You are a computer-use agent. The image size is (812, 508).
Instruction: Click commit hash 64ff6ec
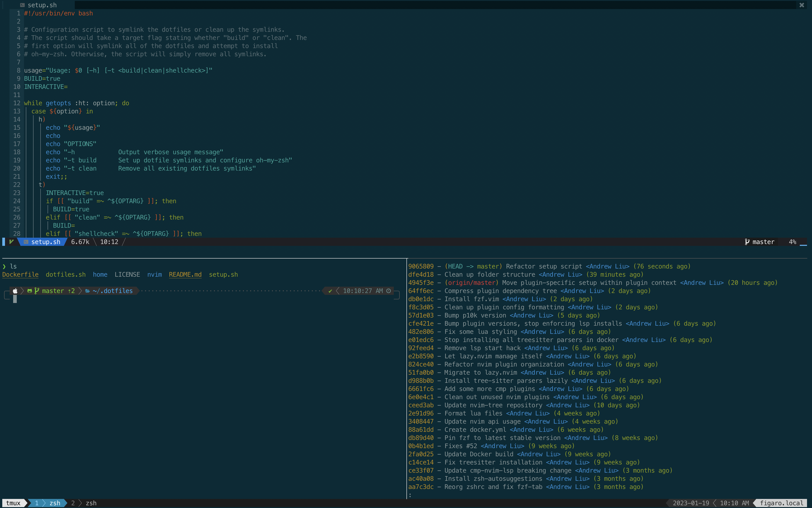coord(421,291)
